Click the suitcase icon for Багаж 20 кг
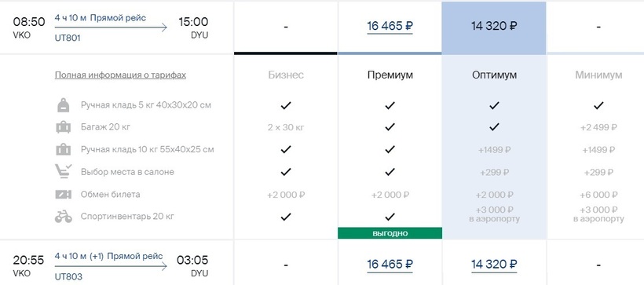 click(x=64, y=127)
